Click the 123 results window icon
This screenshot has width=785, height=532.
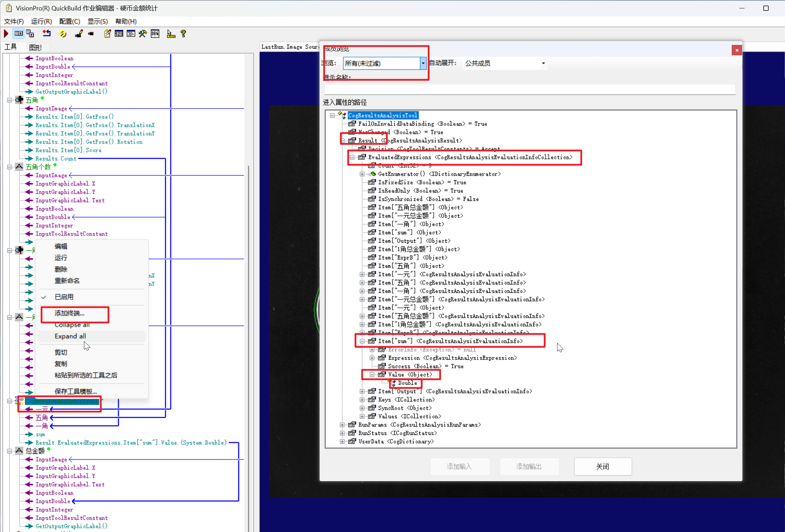point(119,34)
